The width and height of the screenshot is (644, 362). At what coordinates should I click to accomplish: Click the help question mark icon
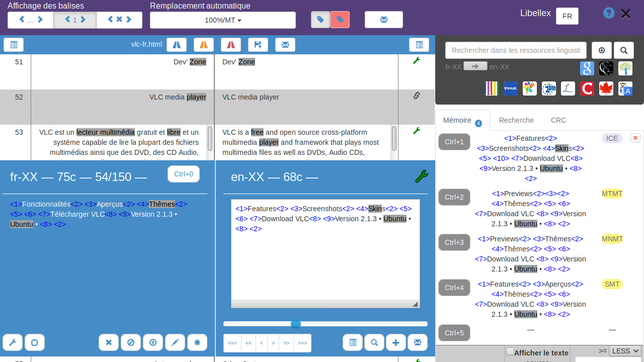[x=609, y=13]
